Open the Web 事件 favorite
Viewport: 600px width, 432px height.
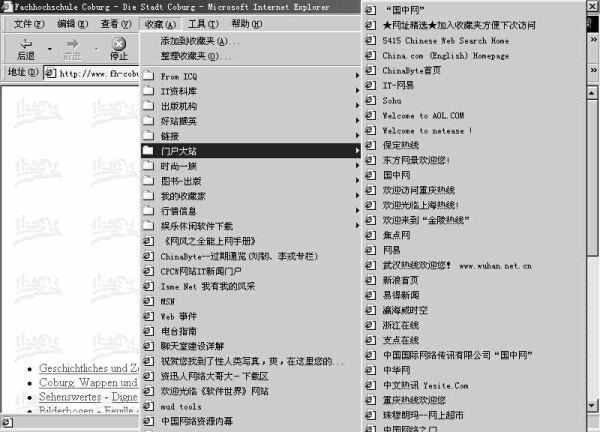pyautogui.click(x=251, y=316)
